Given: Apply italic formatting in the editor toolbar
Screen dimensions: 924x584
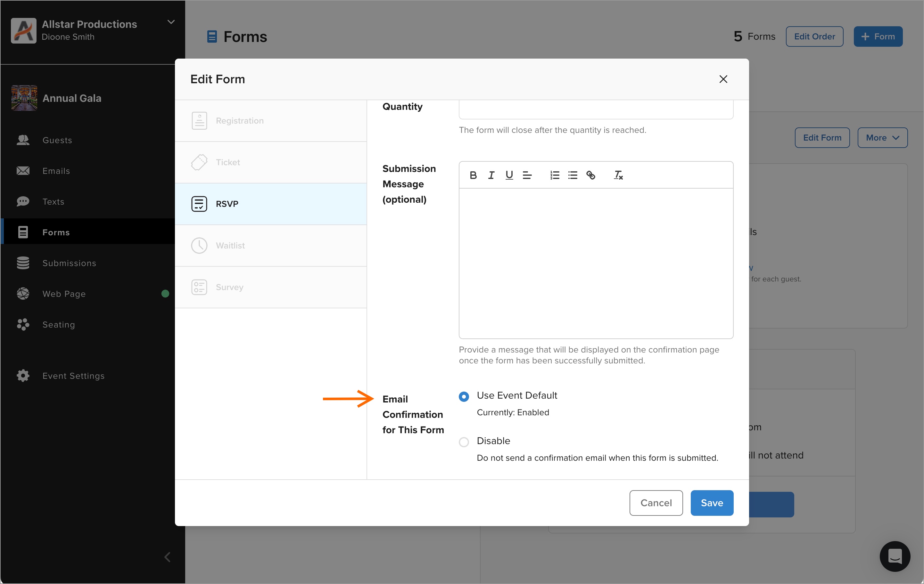Looking at the screenshot, I should coord(491,175).
